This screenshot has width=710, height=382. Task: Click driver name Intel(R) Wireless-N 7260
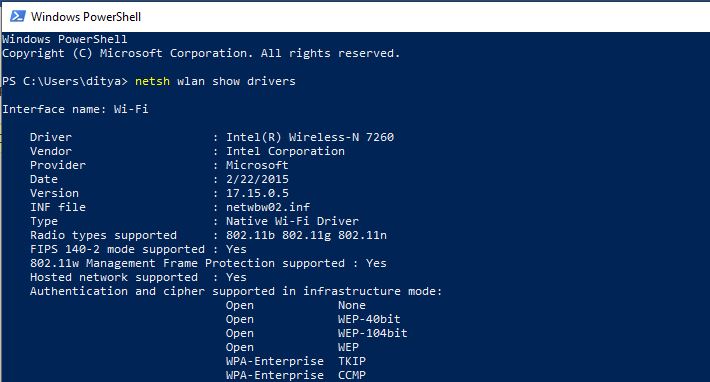pos(310,137)
